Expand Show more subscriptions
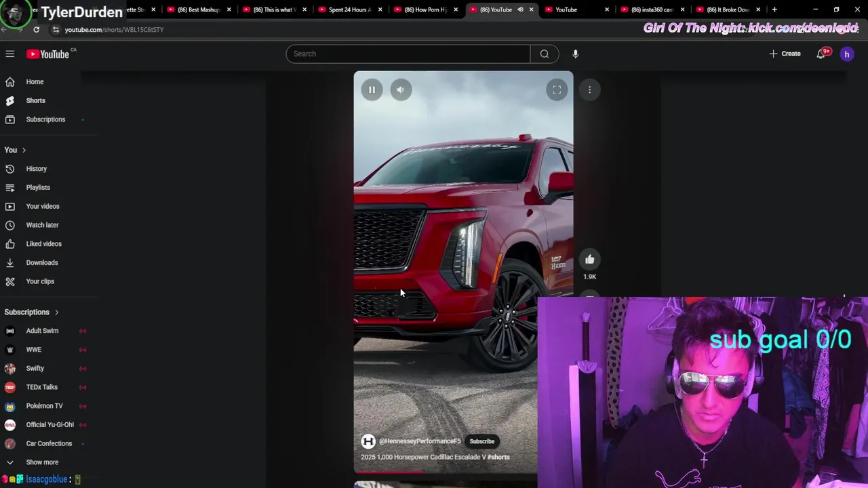The height and width of the screenshot is (488, 868). click(41, 462)
